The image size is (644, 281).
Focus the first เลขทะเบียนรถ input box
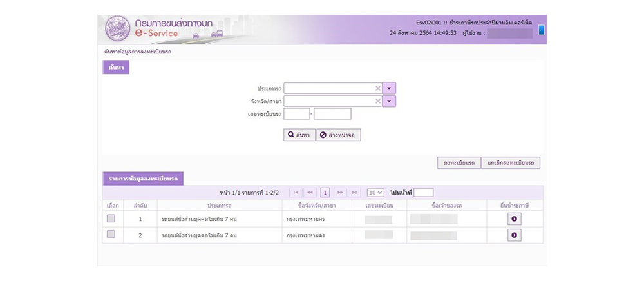pos(296,114)
